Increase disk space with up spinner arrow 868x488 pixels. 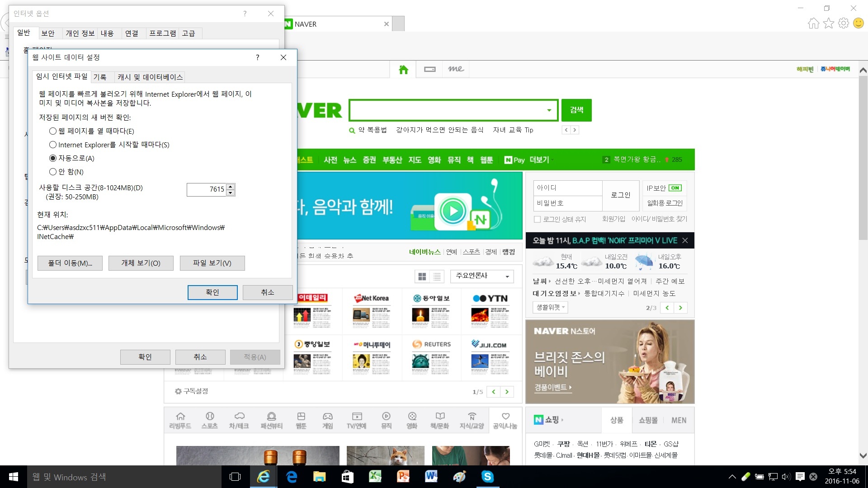tap(231, 186)
